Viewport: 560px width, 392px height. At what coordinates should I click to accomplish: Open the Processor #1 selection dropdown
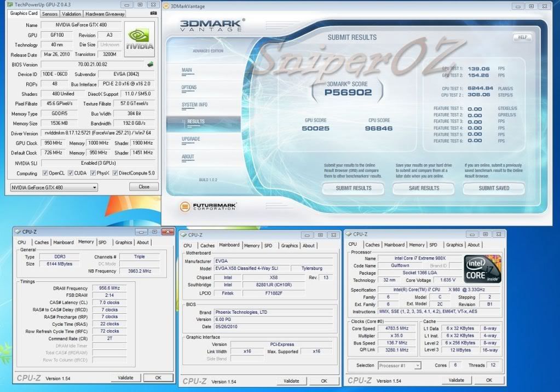coord(400,365)
